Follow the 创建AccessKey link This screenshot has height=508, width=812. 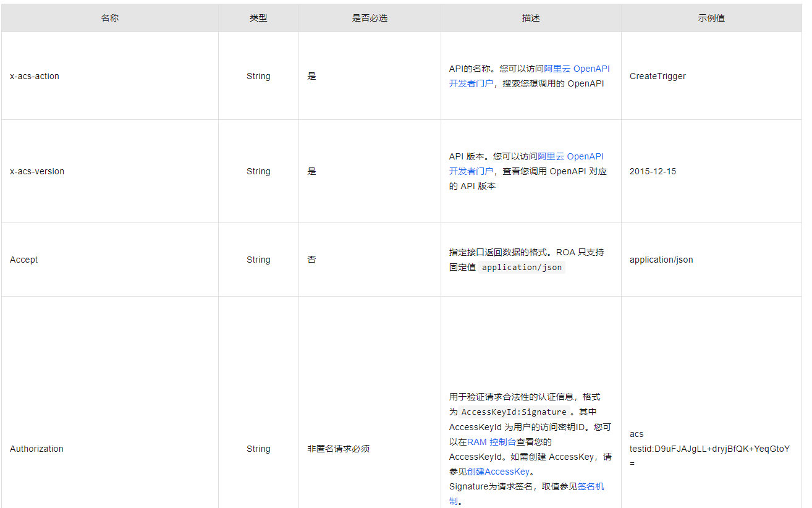tap(498, 472)
